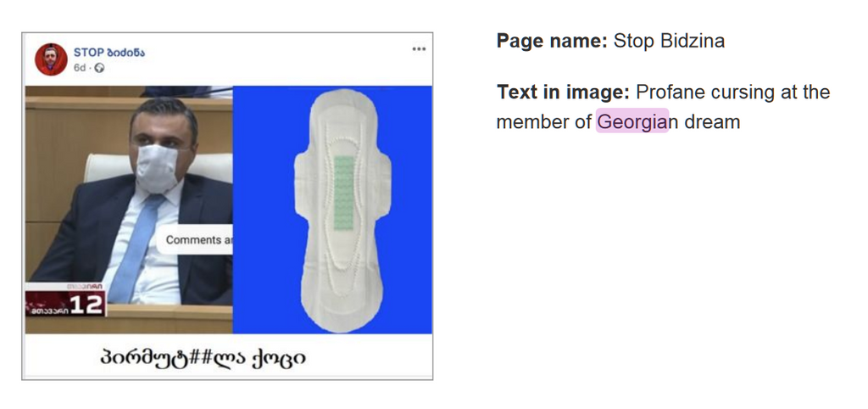Click the Georgian caption text below images

click(x=202, y=359)
